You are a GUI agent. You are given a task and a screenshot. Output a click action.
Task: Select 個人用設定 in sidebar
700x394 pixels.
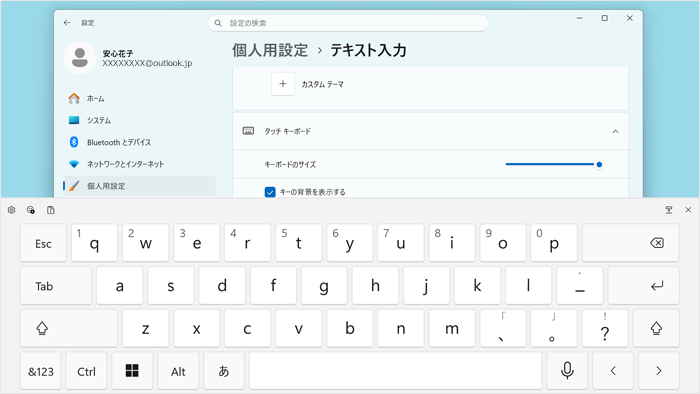point(139,186)
